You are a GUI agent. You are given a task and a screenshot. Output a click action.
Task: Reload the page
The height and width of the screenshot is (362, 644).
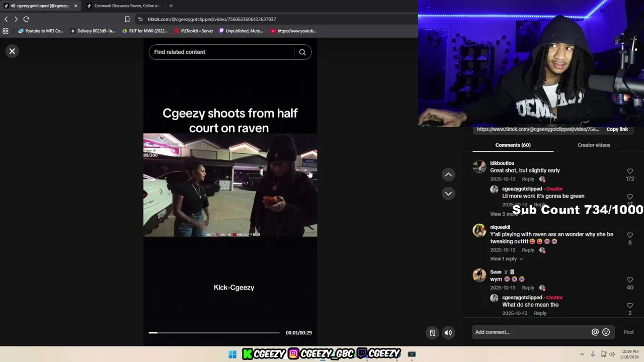pyautogui.click(x=26, y=19)
